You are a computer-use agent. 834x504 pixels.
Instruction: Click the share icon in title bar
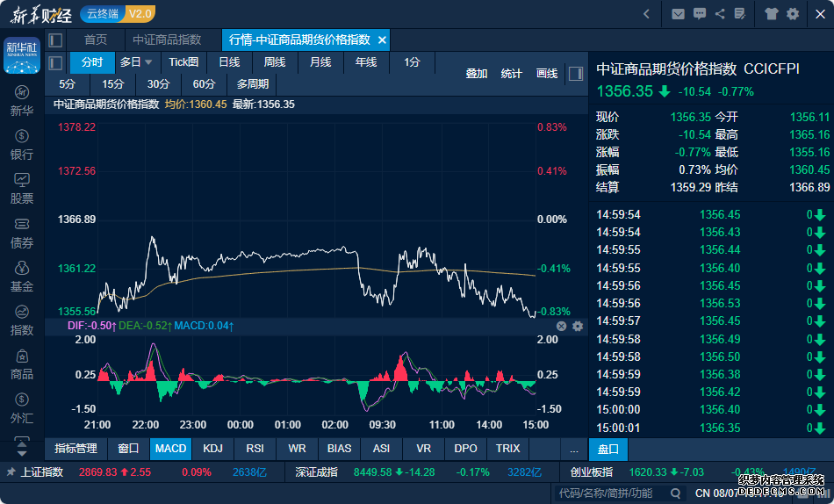(720, 14)
